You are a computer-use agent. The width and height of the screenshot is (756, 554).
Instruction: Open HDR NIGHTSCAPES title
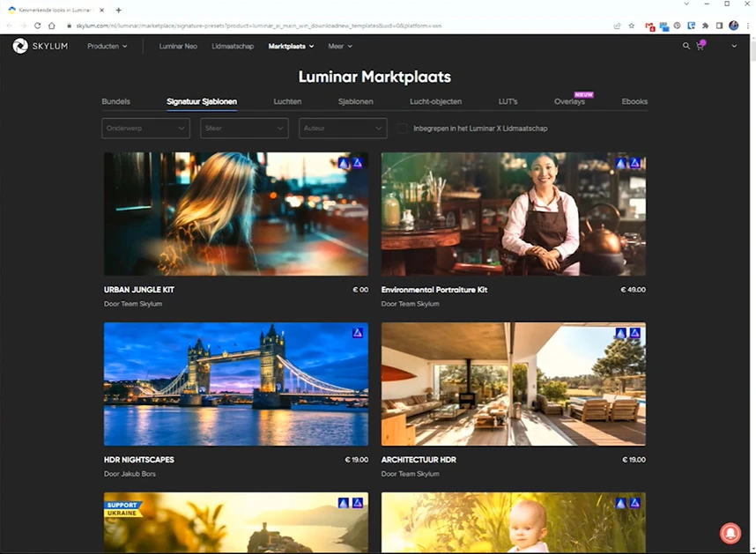tap(139, 460)
